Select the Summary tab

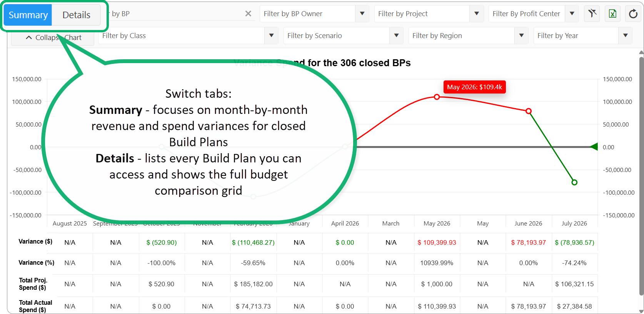[28, 15]
